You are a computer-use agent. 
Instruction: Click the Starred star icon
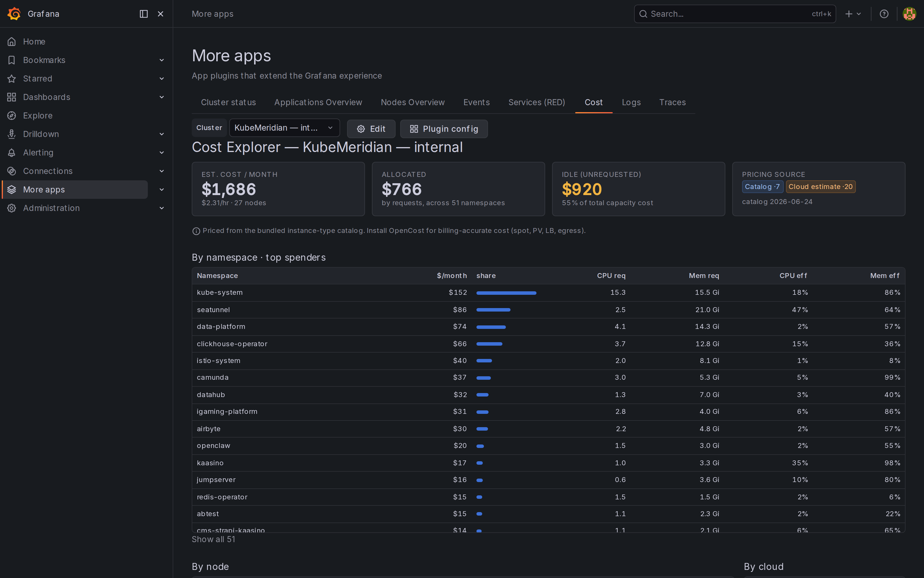point(12,78)
